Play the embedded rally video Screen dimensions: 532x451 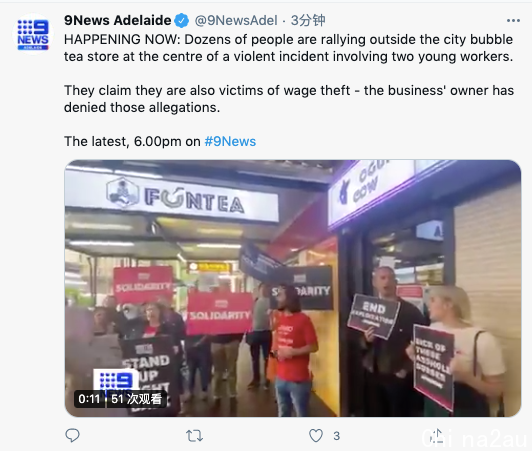(x=292, y=288)
